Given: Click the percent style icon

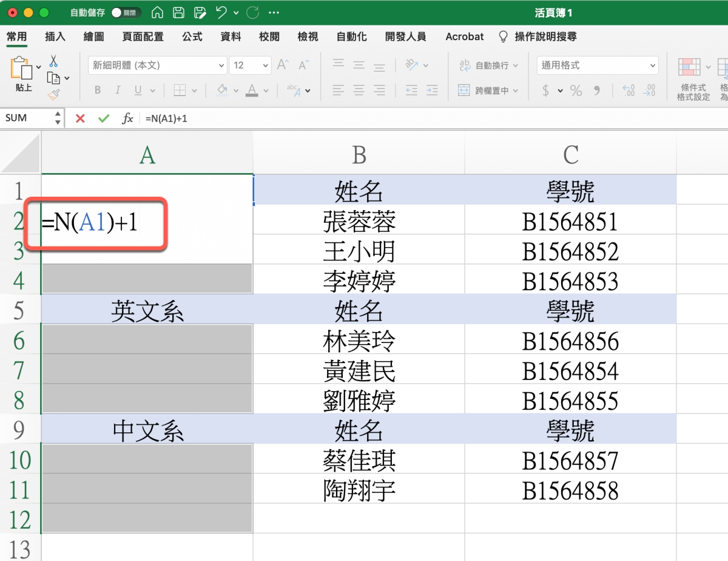Looking at the screenshot, I should pyautogui.click(x=576, y=91).
